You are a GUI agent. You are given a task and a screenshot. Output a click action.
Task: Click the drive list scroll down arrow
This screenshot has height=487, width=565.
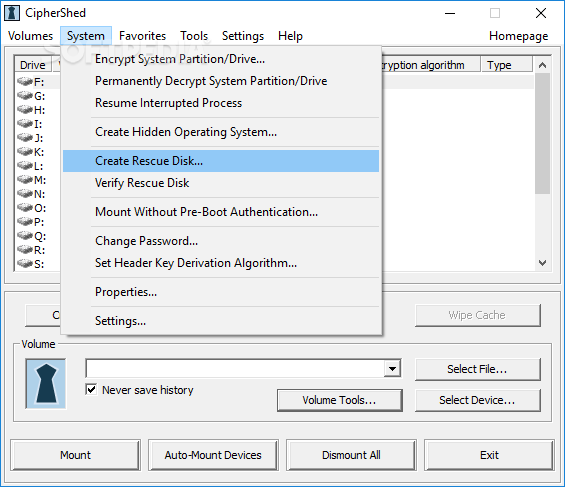coord(542,263)
